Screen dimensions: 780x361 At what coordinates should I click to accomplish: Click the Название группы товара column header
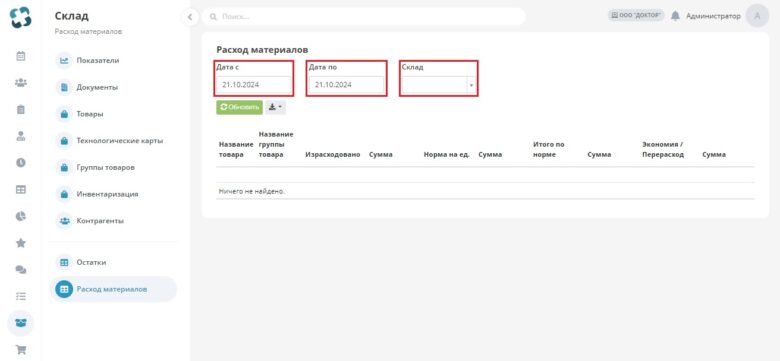tap(276, 145)
